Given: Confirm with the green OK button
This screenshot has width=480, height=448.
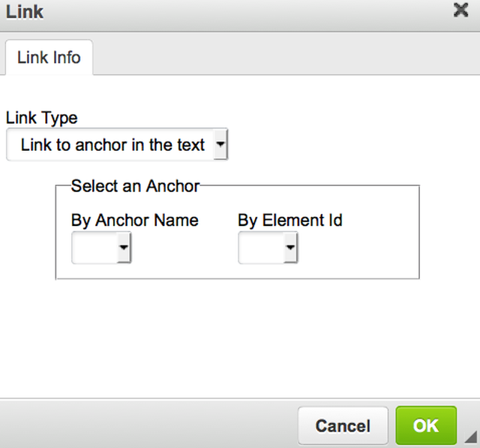Looking at the screenshot, I should tap(425, 425).
